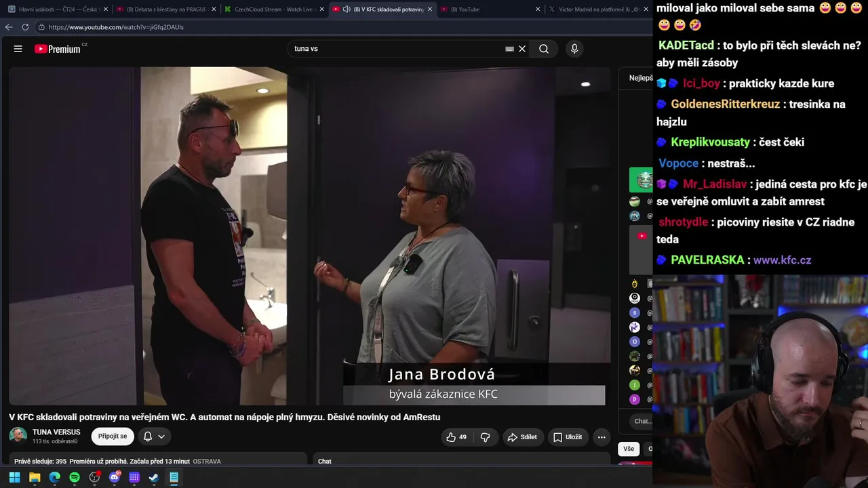Share the video with Sdílet
Screen dimensions: 868x488
522,437
